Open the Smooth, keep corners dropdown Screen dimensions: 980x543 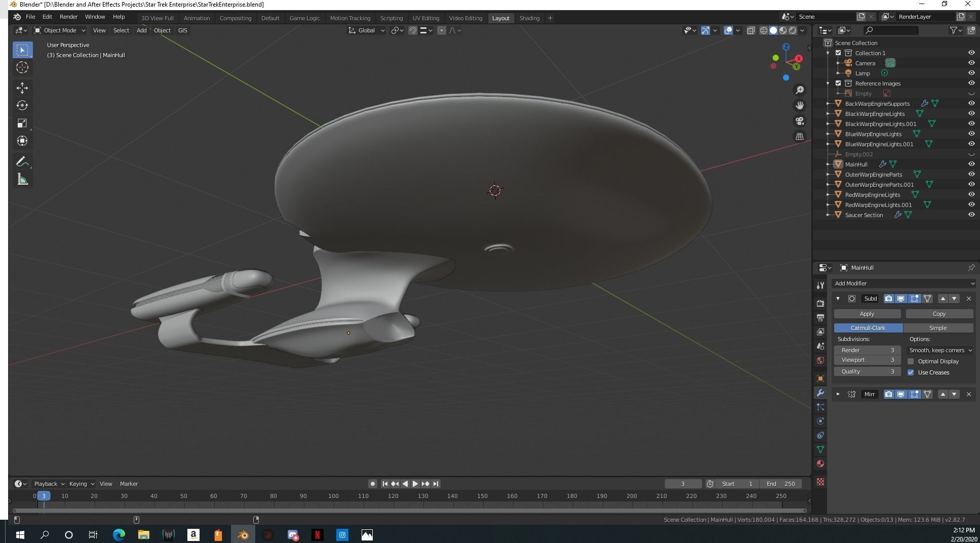[x=940, y=350]
